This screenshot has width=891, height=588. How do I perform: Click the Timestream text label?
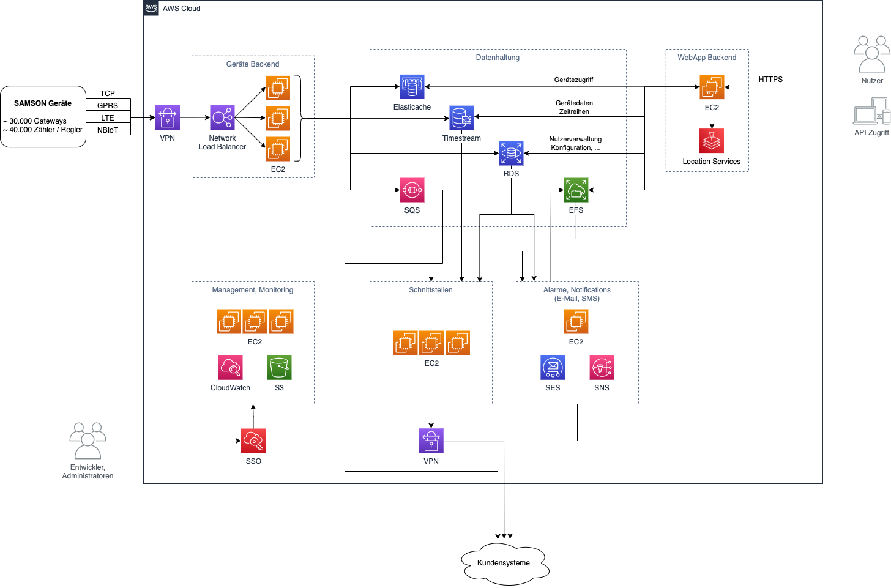click(461, 138)
